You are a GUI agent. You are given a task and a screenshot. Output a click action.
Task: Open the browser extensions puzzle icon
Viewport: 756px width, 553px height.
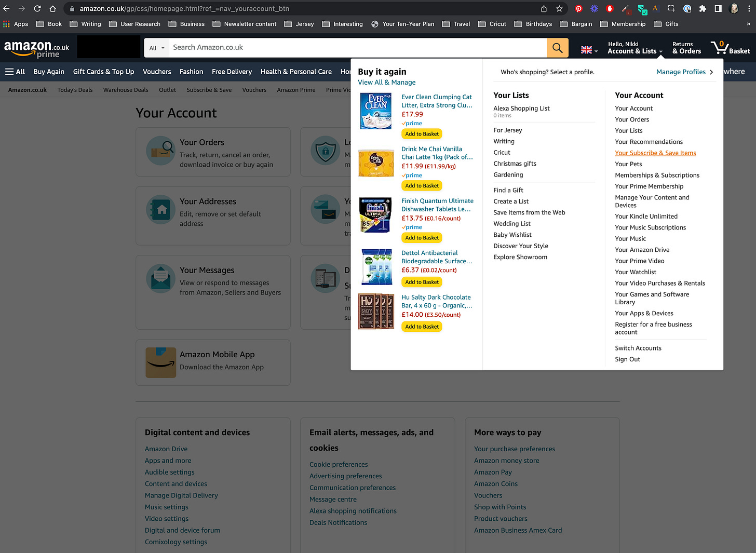703,8
